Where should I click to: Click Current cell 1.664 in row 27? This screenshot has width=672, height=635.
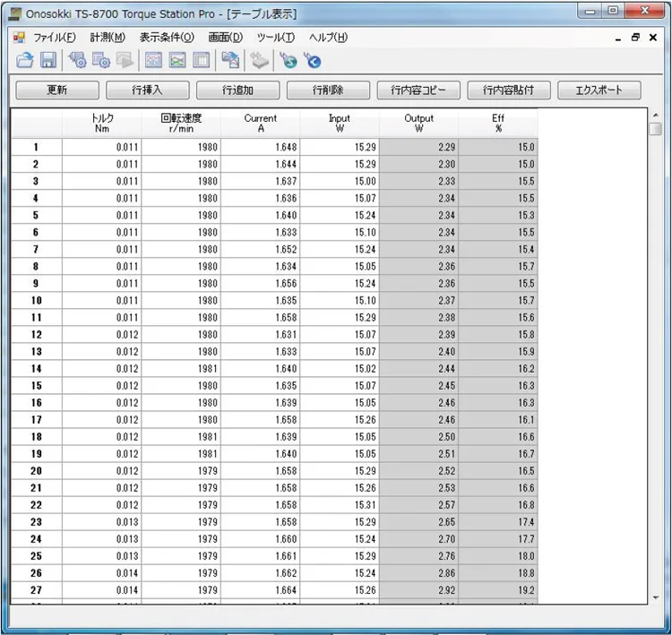[261, 590]
